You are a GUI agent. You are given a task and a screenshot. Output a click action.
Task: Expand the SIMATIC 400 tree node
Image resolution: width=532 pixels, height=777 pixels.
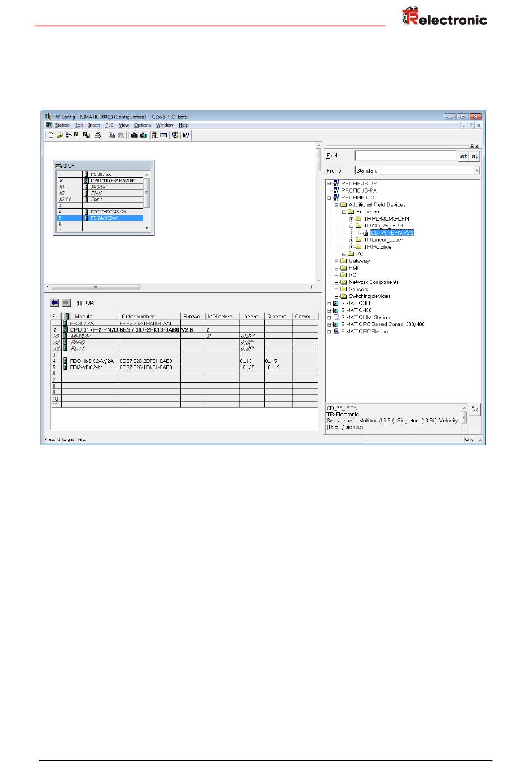(329, 310)
